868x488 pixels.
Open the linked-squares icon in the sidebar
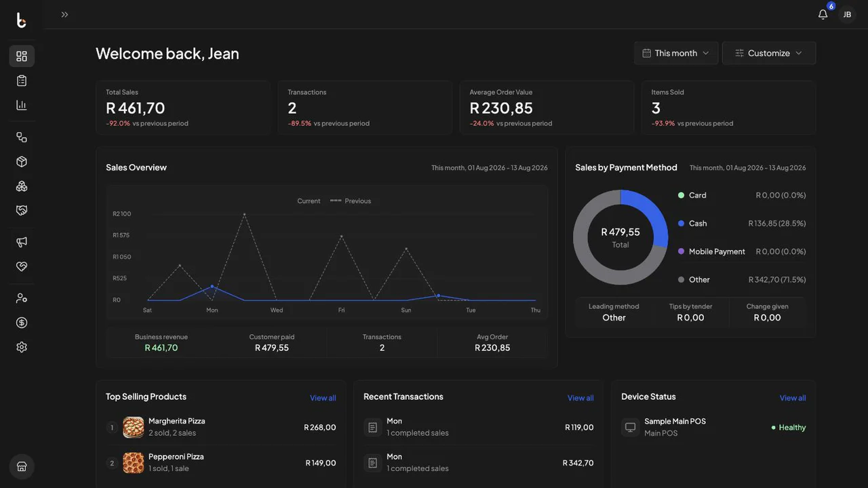[22, 137]
